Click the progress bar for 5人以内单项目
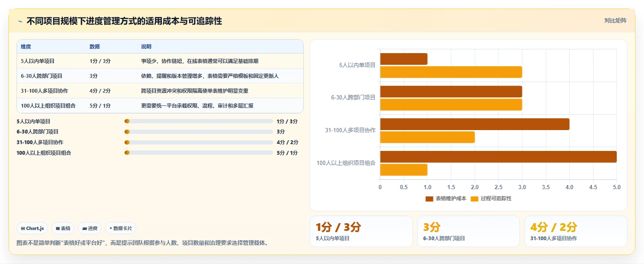 [199, 121]
